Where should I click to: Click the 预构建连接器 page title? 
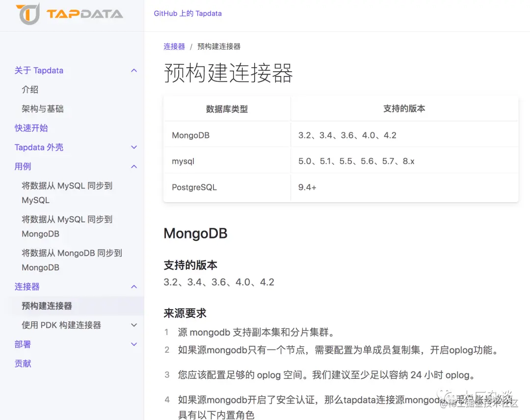click(x=228, y=73)
